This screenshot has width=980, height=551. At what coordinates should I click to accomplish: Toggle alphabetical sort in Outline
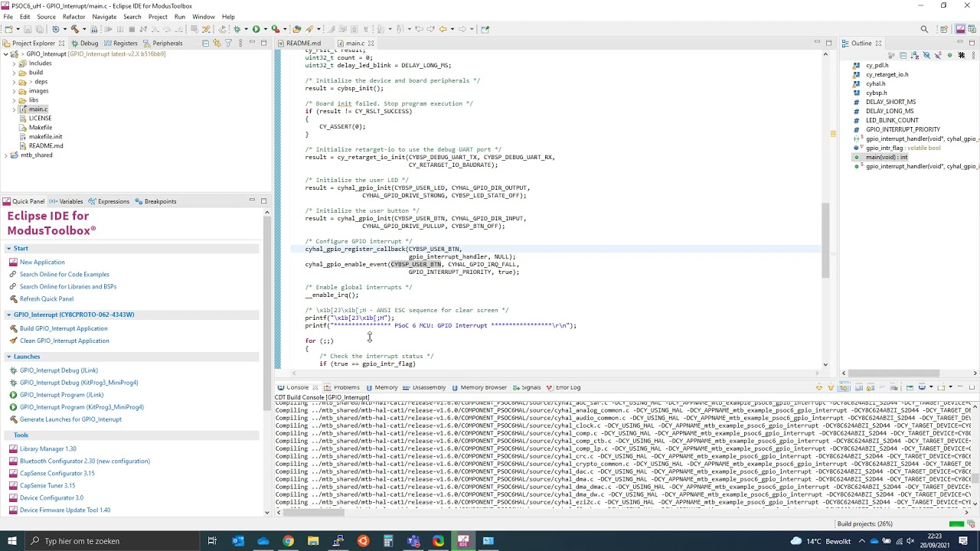[915, 55]
